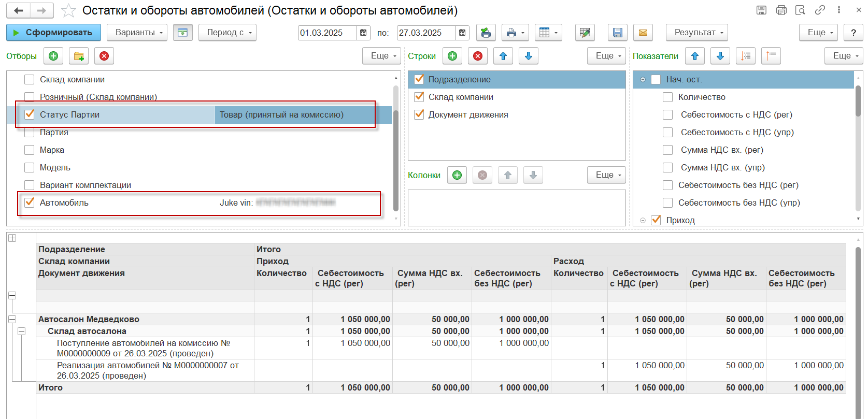
Task: Open help with the question mark button
Action: click(x=853, y=33)
